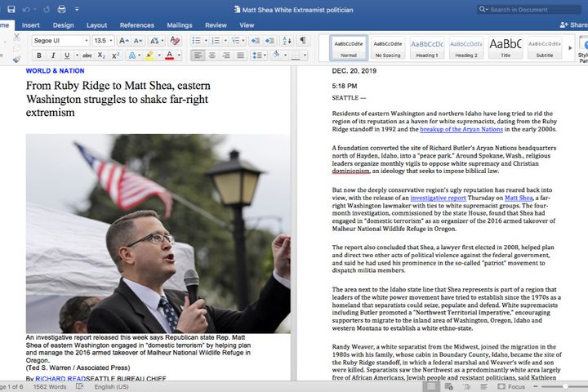The width and height of the screenshot is (588, 392).
Task: Click the Sort A-Z icon
Action: (287, 41)
